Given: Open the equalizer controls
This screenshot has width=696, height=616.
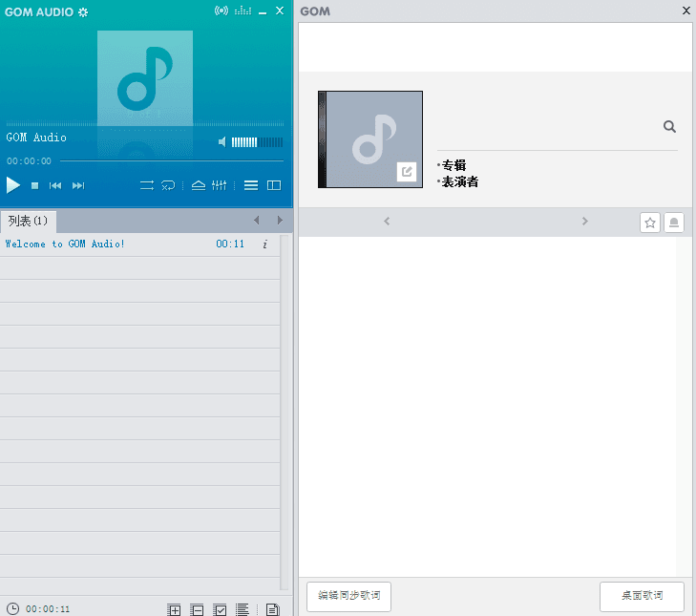Looking at the screenshot, I should pos(220,185).
